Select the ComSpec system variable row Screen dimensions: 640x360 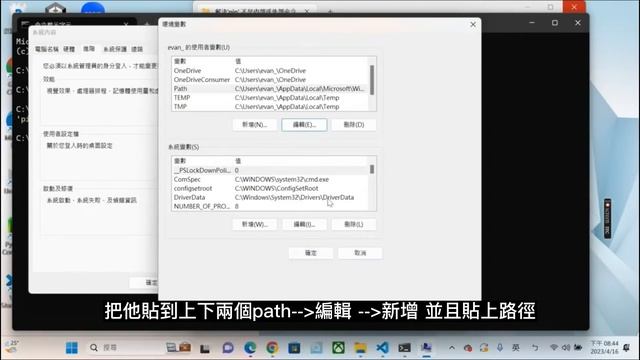270,179
